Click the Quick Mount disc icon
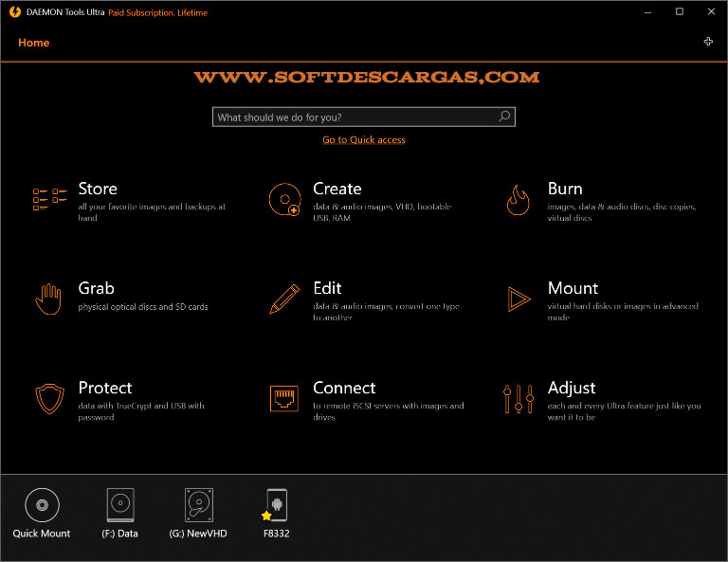The height and width of the screenshot is (562, 728). (42, 505)
